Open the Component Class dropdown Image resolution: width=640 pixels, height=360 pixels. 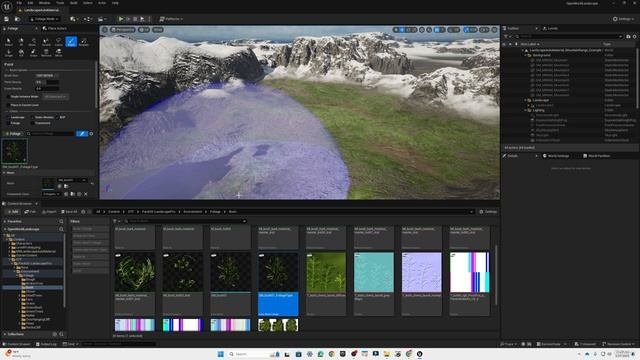[51, 194]
